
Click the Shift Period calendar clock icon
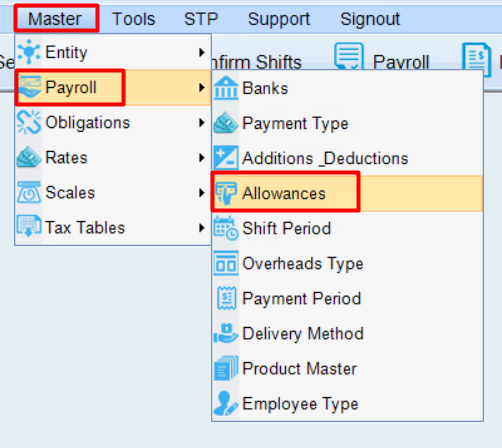[226, 228]
